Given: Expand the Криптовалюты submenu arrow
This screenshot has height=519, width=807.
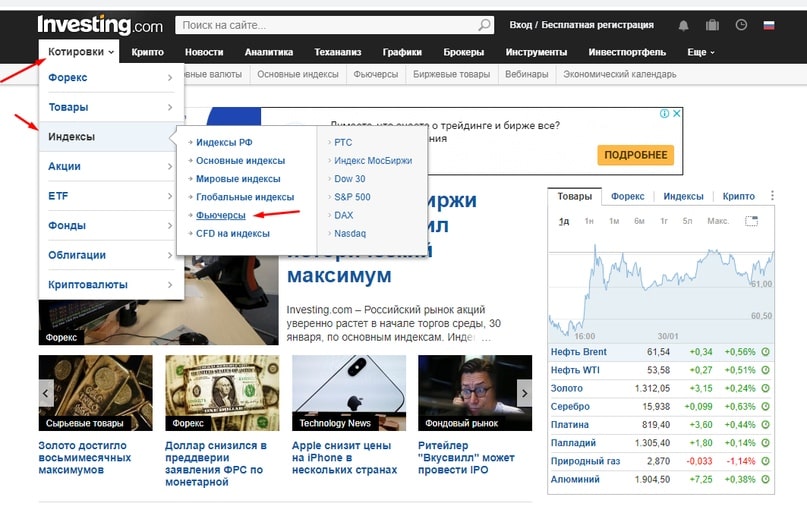Looking at the screenshot, I should (170, 285).
